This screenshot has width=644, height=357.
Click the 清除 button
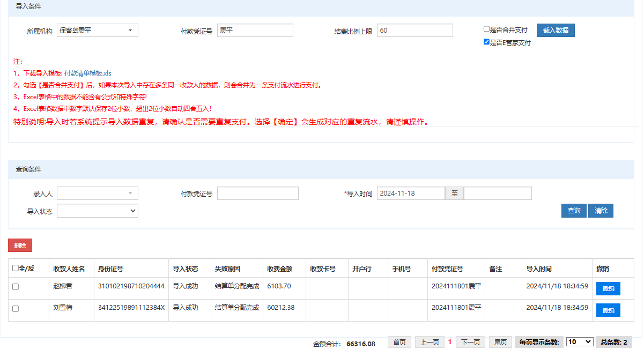click(601, 211)
